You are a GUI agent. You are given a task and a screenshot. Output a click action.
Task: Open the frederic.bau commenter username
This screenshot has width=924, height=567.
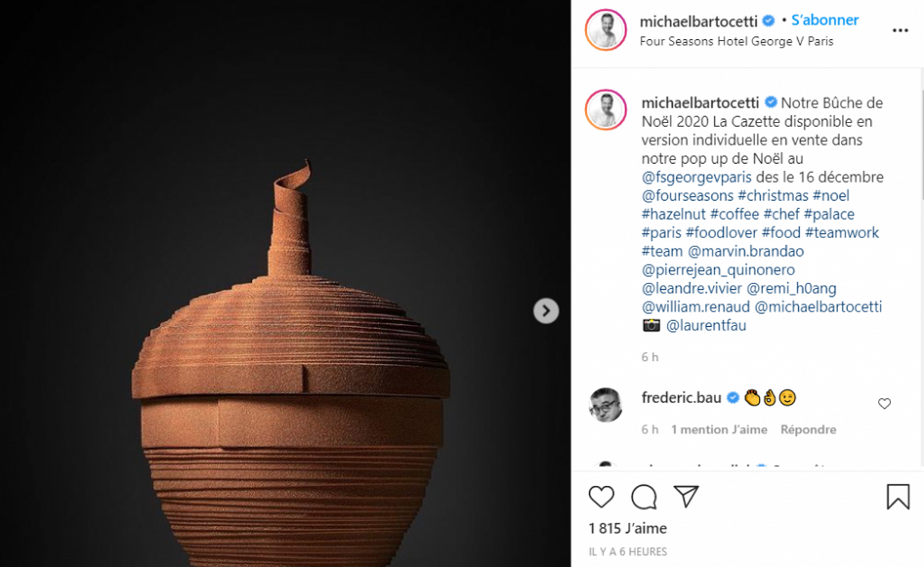point(681,398)
